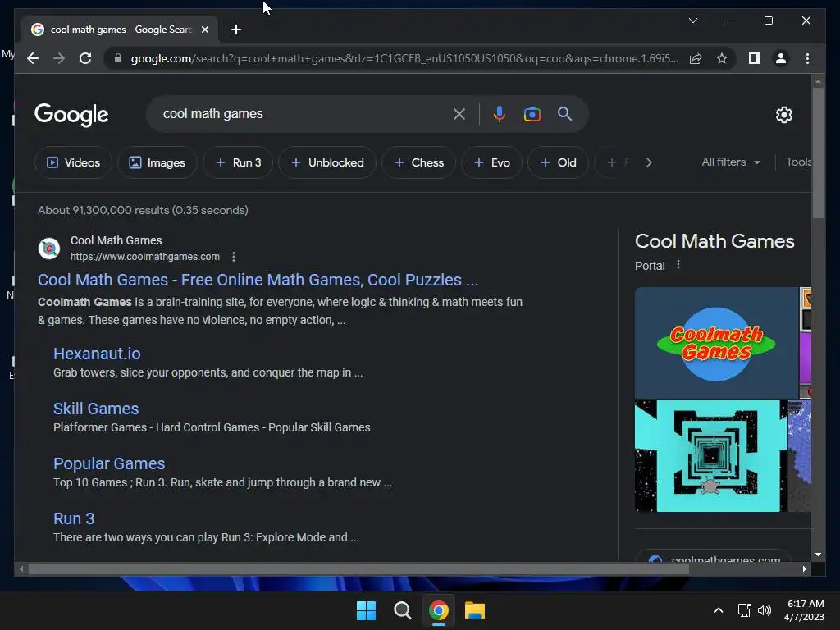
Task: Add Unblocked filter chip
Action: click(x=326, y=162)
